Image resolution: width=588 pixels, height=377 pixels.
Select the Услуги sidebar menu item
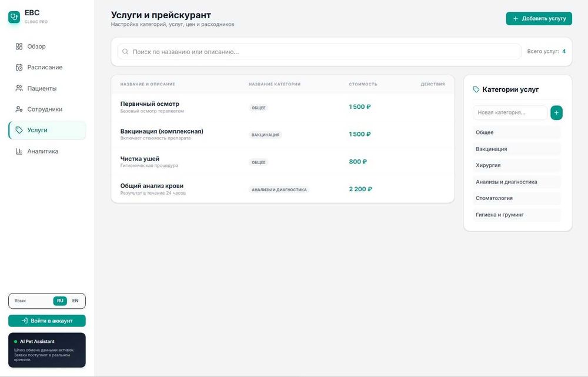click(x=47, y=130)
